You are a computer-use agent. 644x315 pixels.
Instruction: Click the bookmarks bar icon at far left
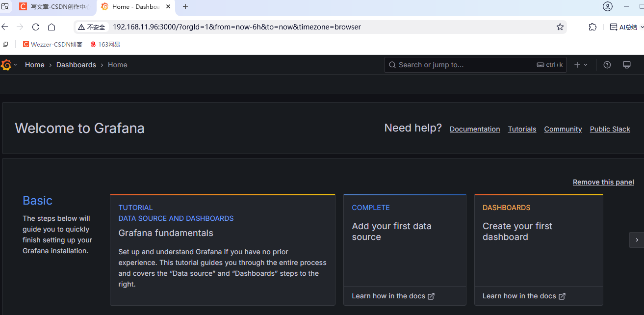coord(5,44)
